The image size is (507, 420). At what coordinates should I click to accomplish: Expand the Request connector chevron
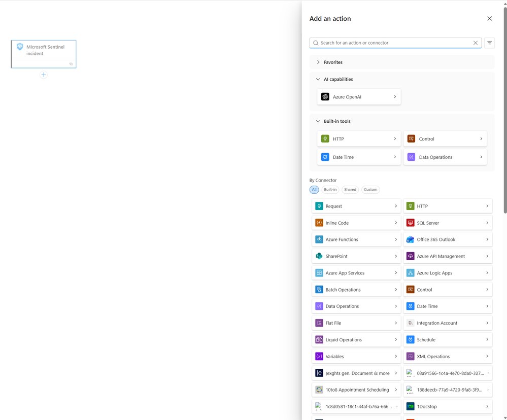pyautogui.click(x=396, y=206)
